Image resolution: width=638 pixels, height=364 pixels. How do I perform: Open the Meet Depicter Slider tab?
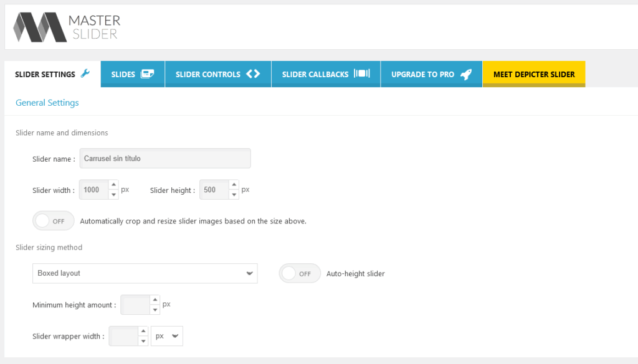pos(533,73)
